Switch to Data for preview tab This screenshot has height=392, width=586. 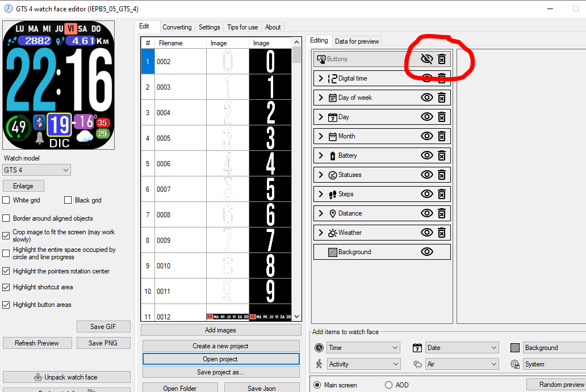tap(357, 41)
